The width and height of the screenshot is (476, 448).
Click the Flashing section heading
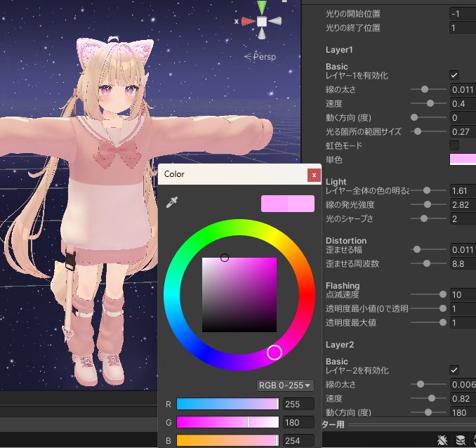click(x=343, y=286)
